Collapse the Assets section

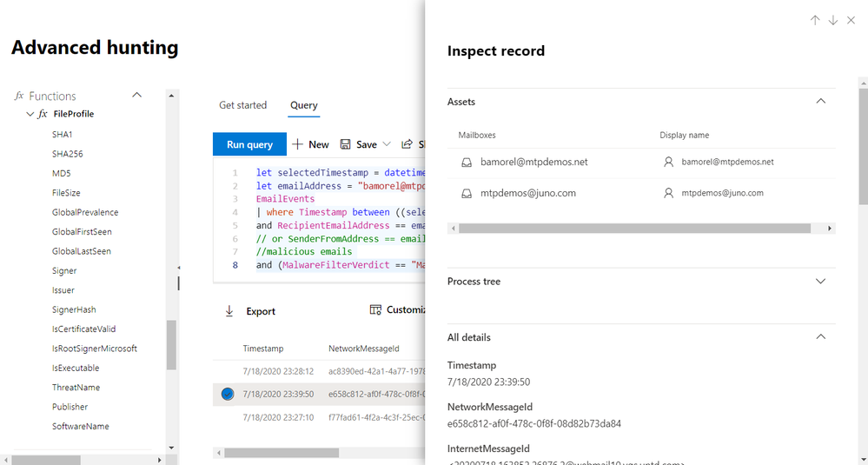coord(820,102)
